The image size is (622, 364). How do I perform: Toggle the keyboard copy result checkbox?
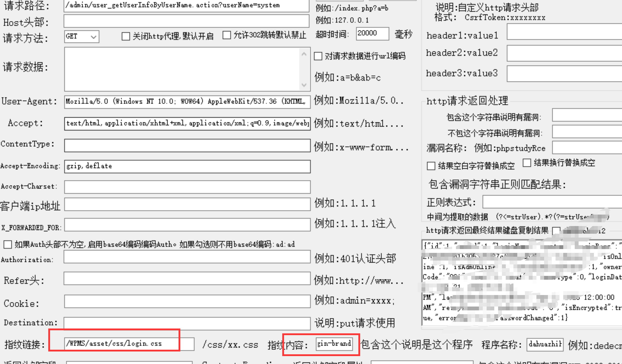(x=556, y=231)
